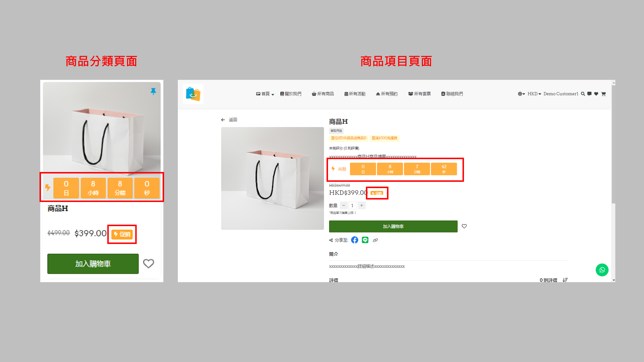Open wishlist heart icon in header

click(596, 94)
